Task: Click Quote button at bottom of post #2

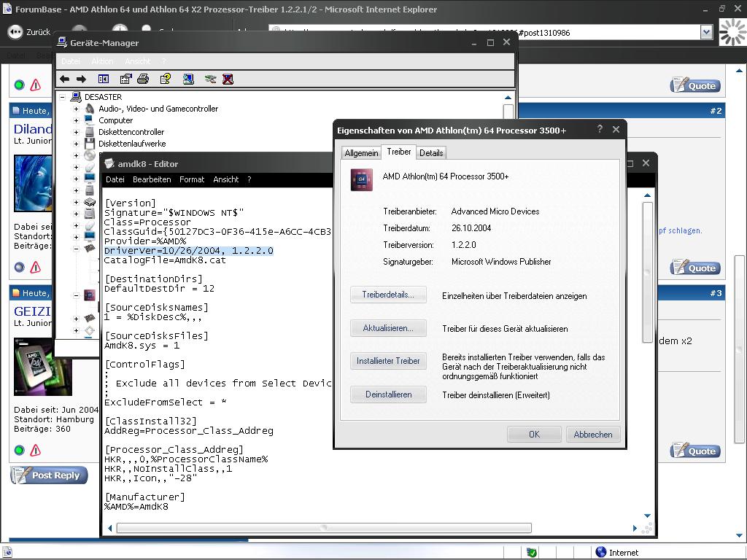Action: [695, 268]
